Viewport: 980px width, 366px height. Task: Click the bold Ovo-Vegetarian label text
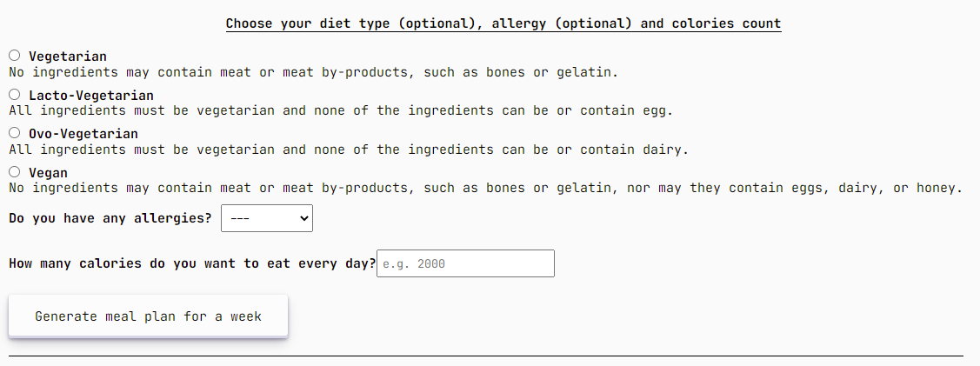click(x=83, y=134)
